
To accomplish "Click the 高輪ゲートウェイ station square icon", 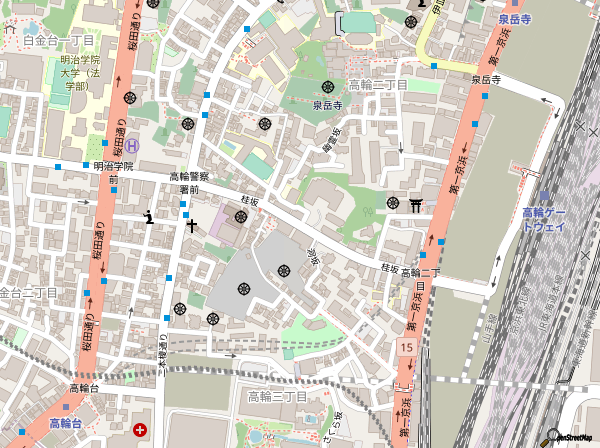I will pyautogui.click(x=543, y=198).
